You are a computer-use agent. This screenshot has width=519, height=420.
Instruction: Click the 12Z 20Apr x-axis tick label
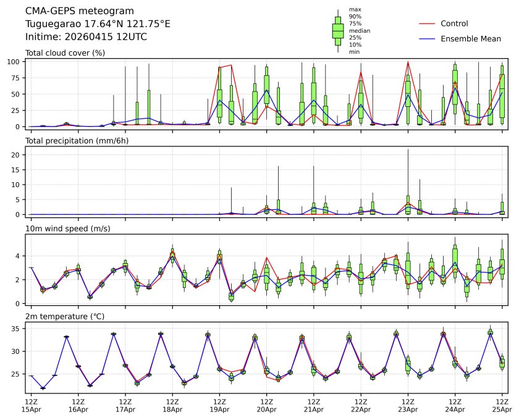266,405
